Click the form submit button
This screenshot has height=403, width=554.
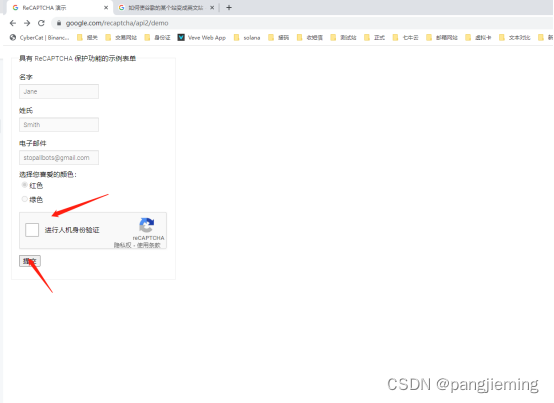coord(30,261)
